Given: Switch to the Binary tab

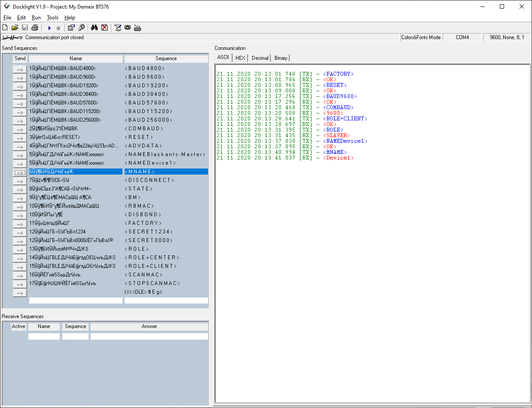Looking at the screenshot, I should click(x=281, y=58).
